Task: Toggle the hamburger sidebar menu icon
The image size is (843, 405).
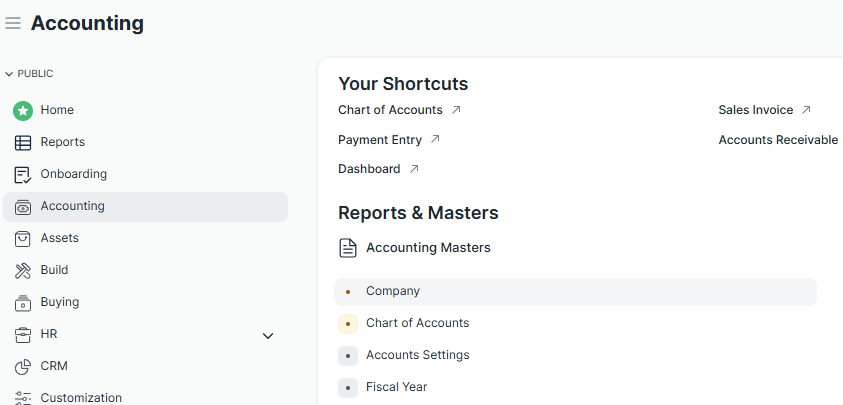Action: [13, 23]
